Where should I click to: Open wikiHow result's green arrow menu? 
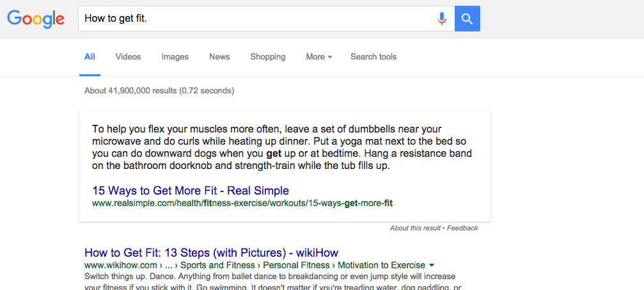tap(431, 265)
